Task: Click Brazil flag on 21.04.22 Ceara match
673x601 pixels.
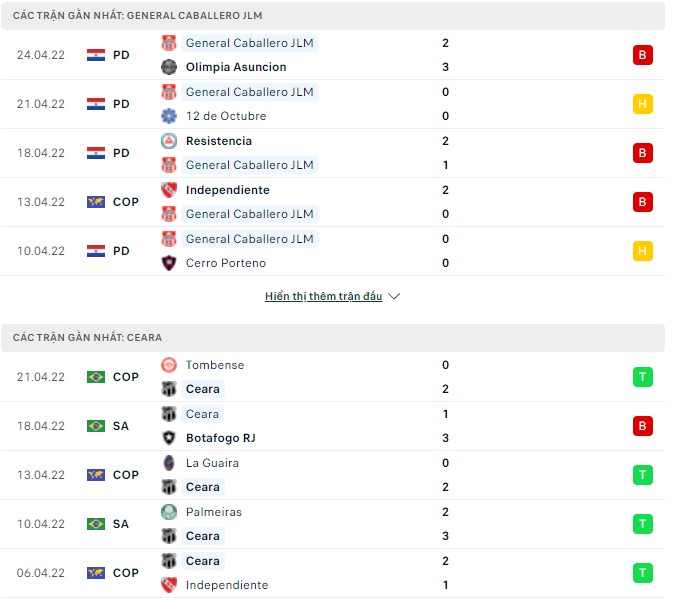Action: (x=96, y=377)
